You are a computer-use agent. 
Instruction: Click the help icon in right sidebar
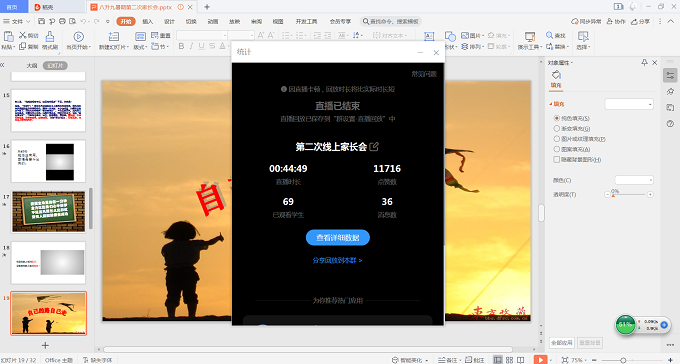tap(670, 124)
